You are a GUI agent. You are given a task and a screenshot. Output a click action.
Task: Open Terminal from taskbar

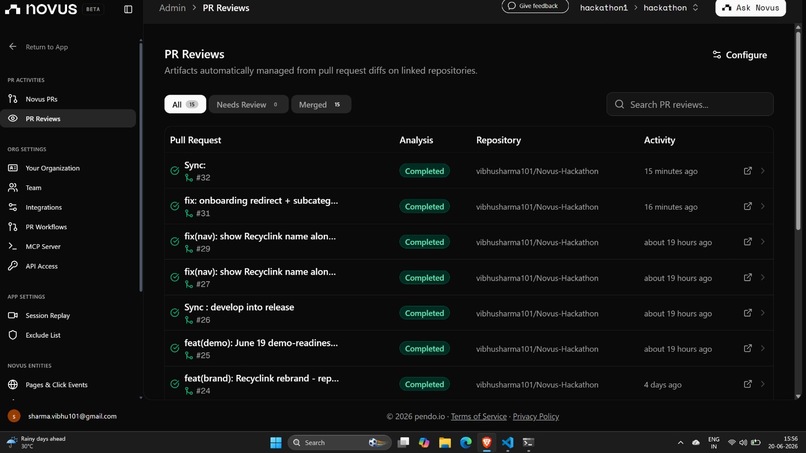click(x=528, y=442)
